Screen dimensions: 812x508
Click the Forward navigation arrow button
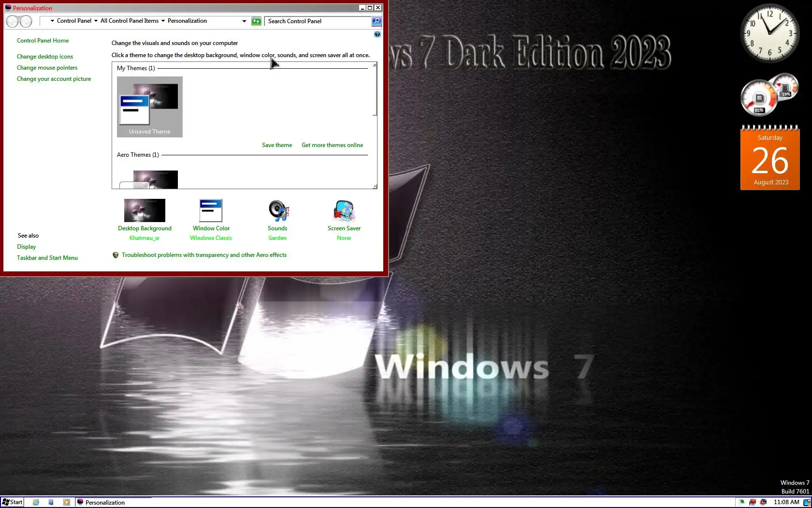coord(26,21)
